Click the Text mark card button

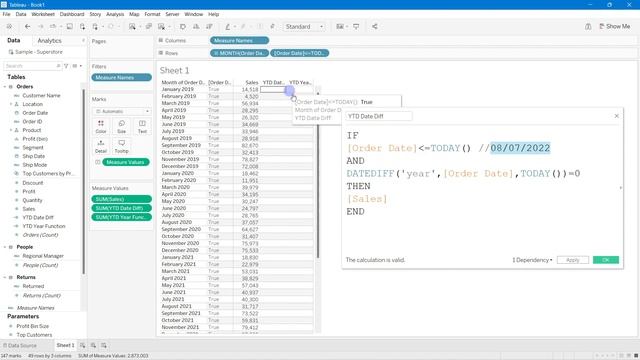click(142, 127)
